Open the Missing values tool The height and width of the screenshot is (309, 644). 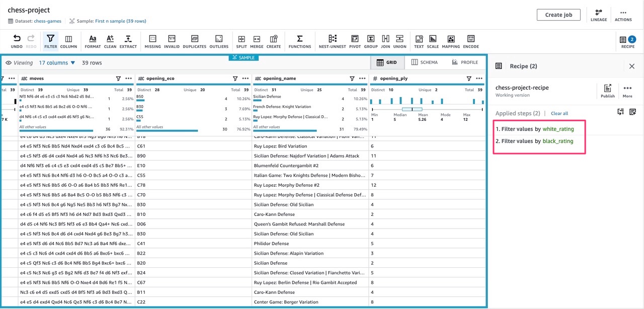click(x=152, y=41)
